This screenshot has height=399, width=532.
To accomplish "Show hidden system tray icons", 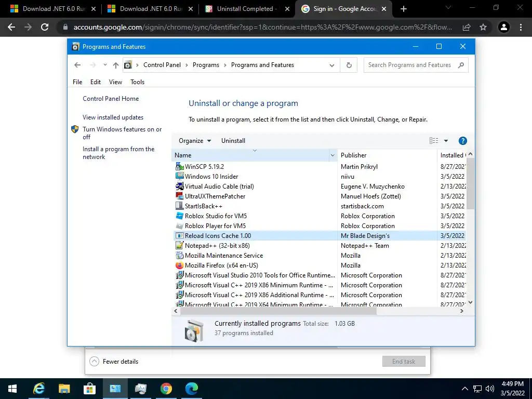I will [x=465, y=389].
